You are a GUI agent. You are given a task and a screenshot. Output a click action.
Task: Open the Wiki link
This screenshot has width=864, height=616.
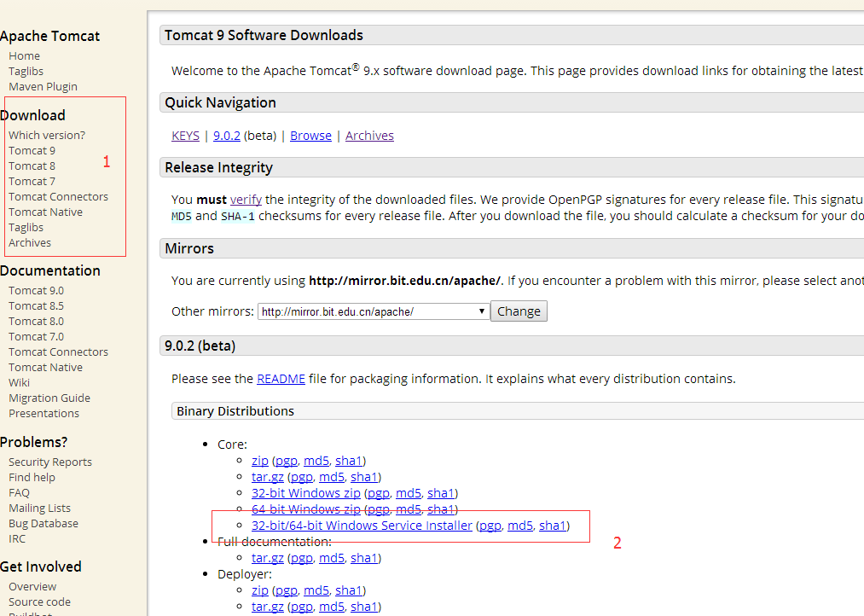[20, 383]
